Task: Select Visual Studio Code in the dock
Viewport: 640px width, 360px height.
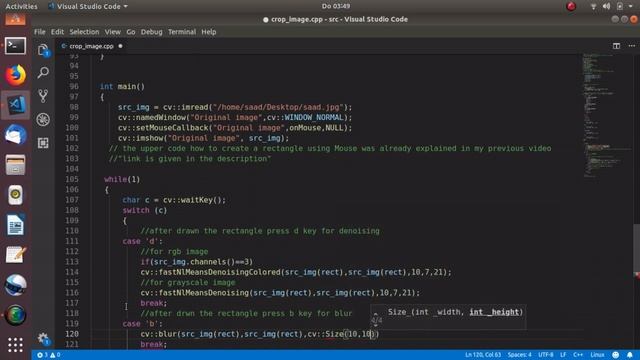Action: point(16,105)
